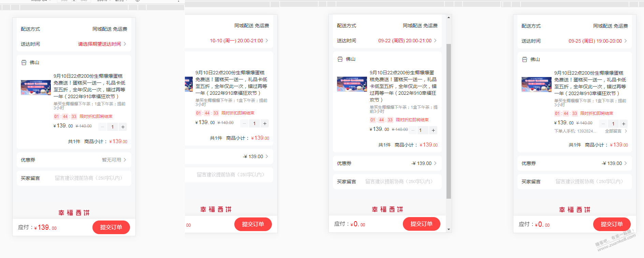Open coupon -¥139.00 row in the 10-10 panel

(x=229, y=156)
